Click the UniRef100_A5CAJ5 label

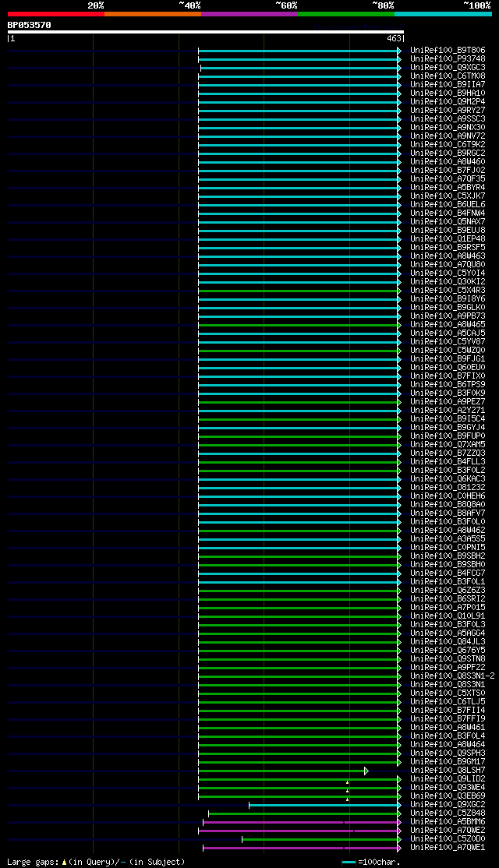click(448, 333)
